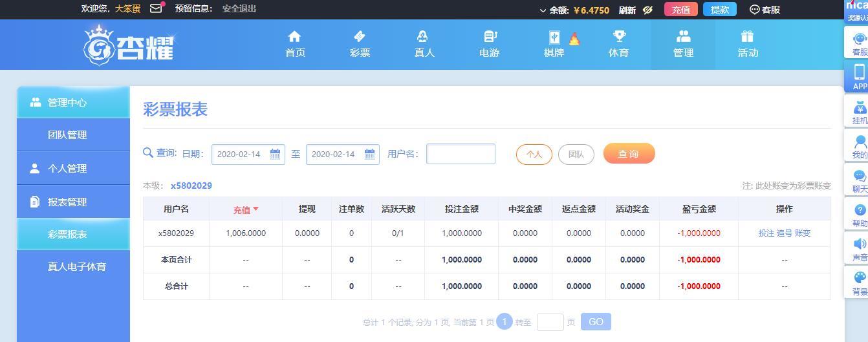Open 背景 palette color picker
The height and width of the screenshot is (342, 868).
(x=859, y=283)
